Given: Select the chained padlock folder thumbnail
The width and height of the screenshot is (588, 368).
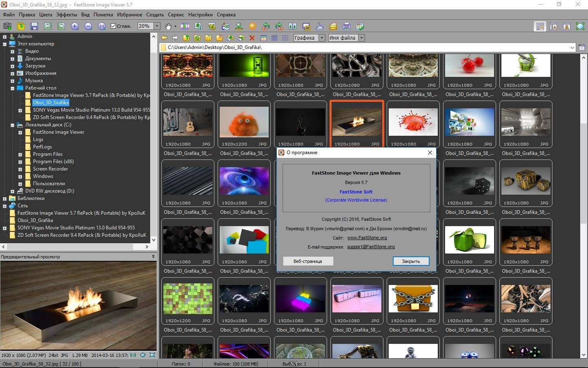Looking at the screenshot, I should click(x=413, y=301).
